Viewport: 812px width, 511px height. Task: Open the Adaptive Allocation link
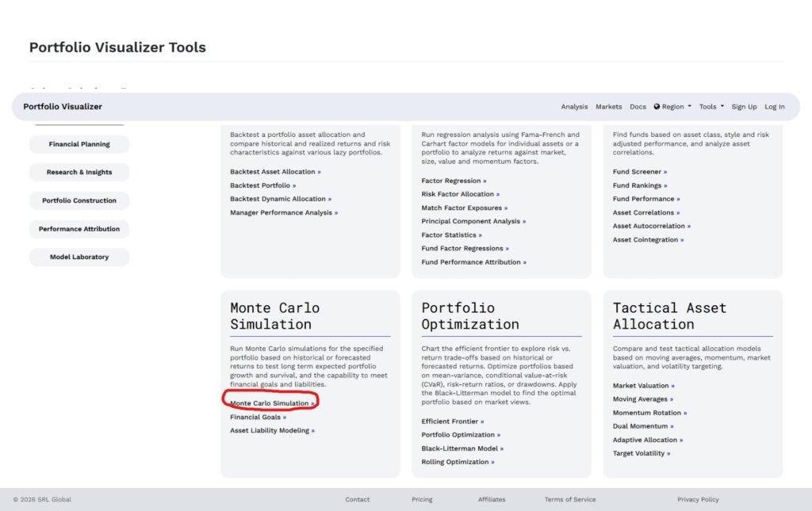coord(648,440)
